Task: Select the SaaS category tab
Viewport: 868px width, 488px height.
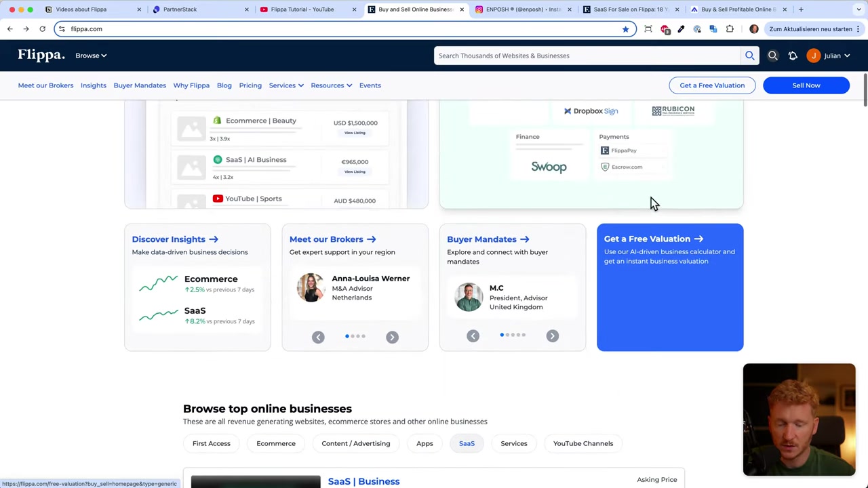Action: pos(467,443)
